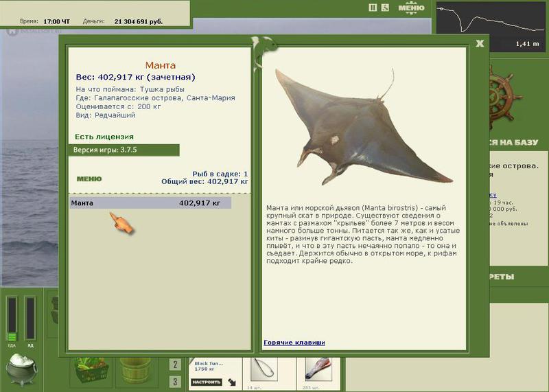549x392 pixels.
Task: Pause the game with the pause icon
Action: 373,8
